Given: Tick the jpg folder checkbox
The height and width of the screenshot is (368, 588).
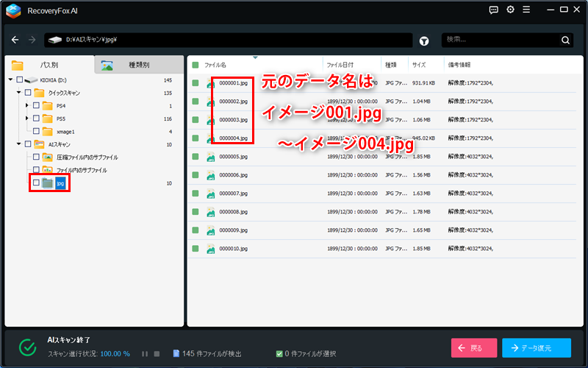Looking at the screenshot, I should [36, 183].
